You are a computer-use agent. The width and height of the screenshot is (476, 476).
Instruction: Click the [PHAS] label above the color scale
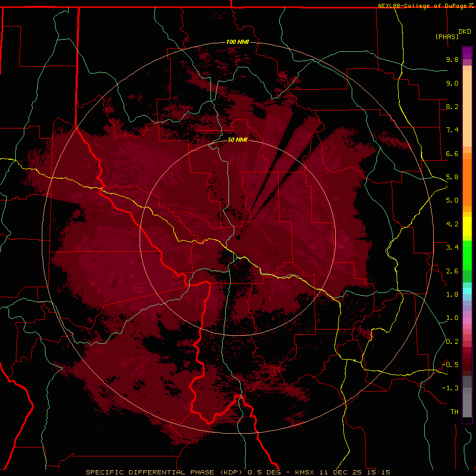pos(447,36)
